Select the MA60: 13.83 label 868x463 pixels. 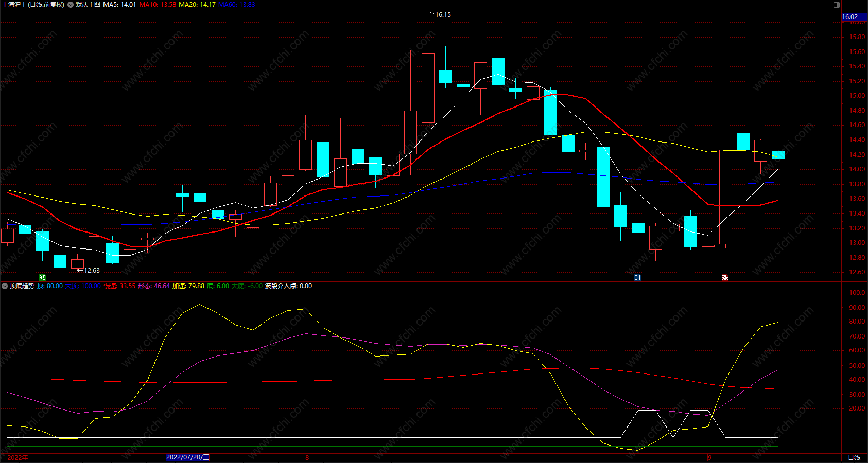tap(237, 5)
